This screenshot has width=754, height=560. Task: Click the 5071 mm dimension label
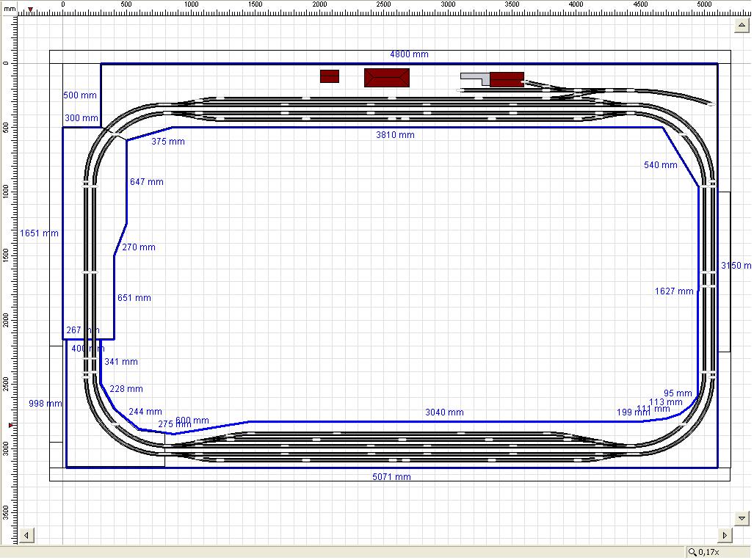pos(391,477)
